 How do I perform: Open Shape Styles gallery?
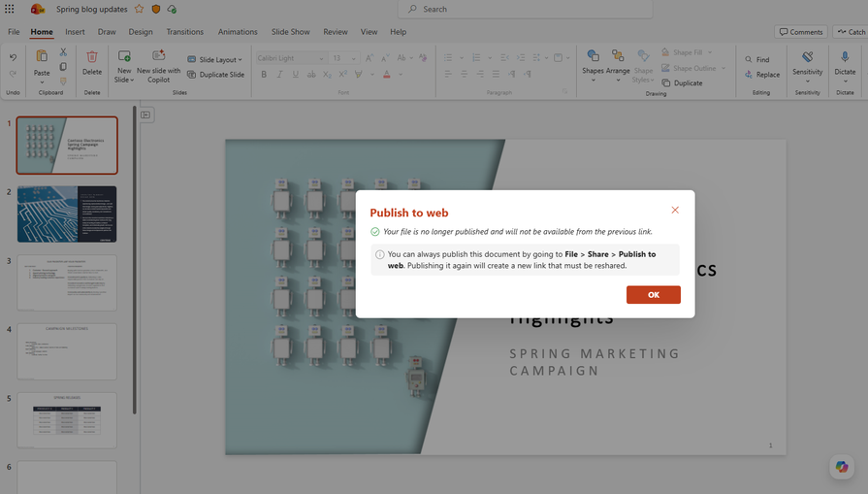pyautogui.click(x=643, y=66)
